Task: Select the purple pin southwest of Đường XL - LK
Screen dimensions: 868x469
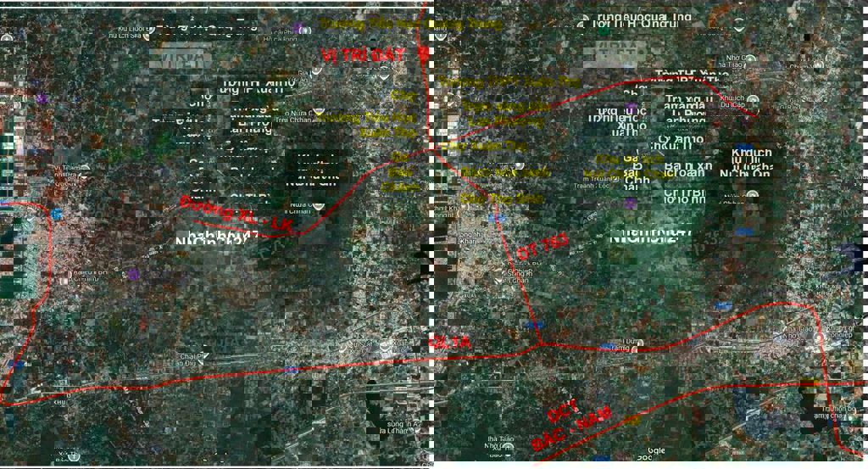Action: [133, 274]
